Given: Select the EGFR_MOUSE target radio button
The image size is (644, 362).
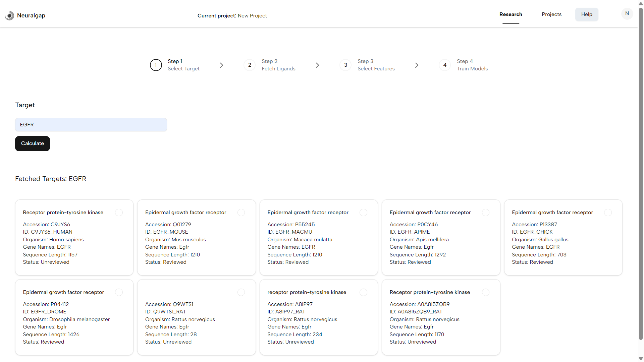Looking at the screenshot, I should (241, 213).
